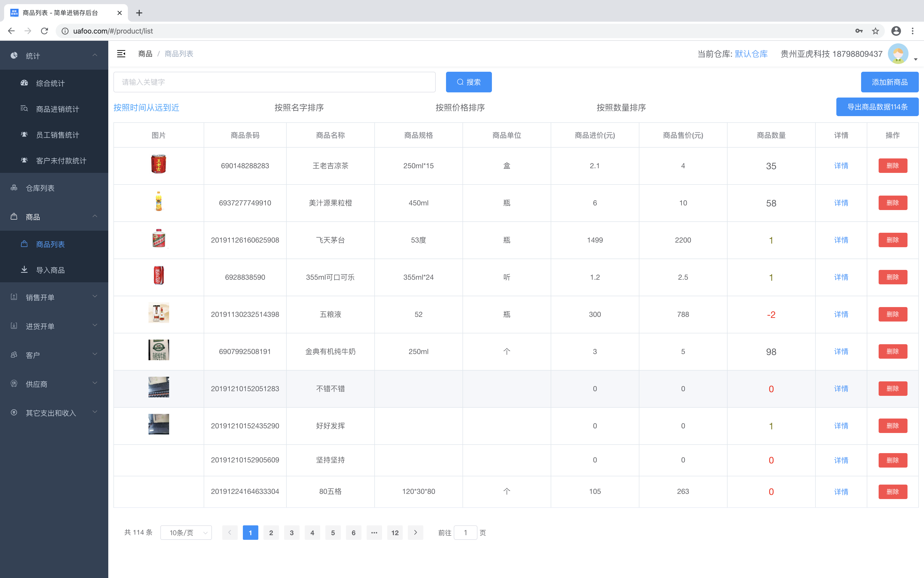The width and height of the screenshot is (924, 578).
Task: Click the 商品进销统计 search-list icon
Action: 24,109
